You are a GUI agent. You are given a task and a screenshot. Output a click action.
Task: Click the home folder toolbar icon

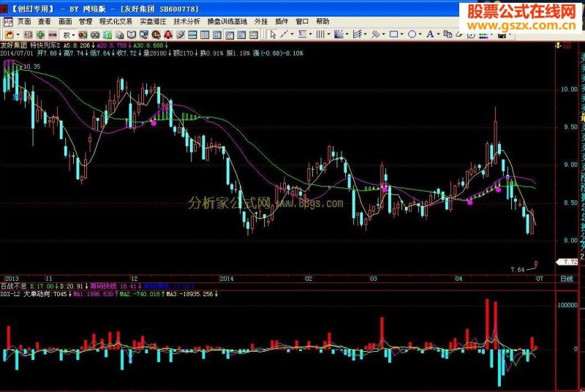tap(9, 35)
